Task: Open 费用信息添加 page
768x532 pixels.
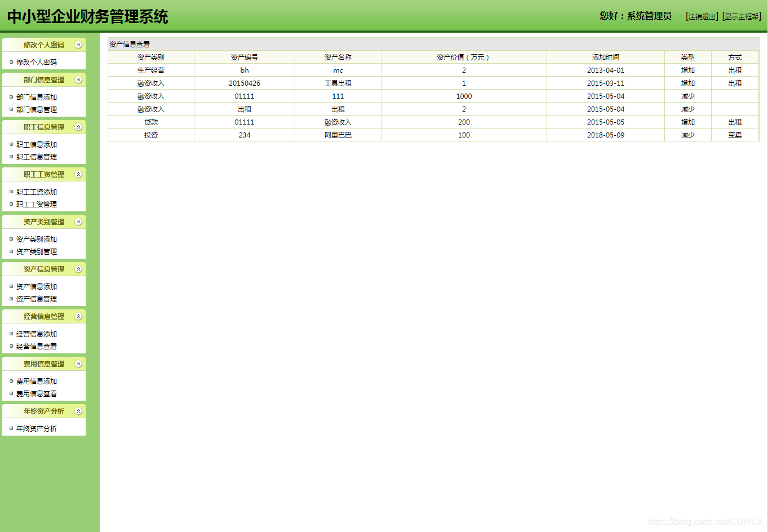Action: pyautogui.click(x=37, y=382)
